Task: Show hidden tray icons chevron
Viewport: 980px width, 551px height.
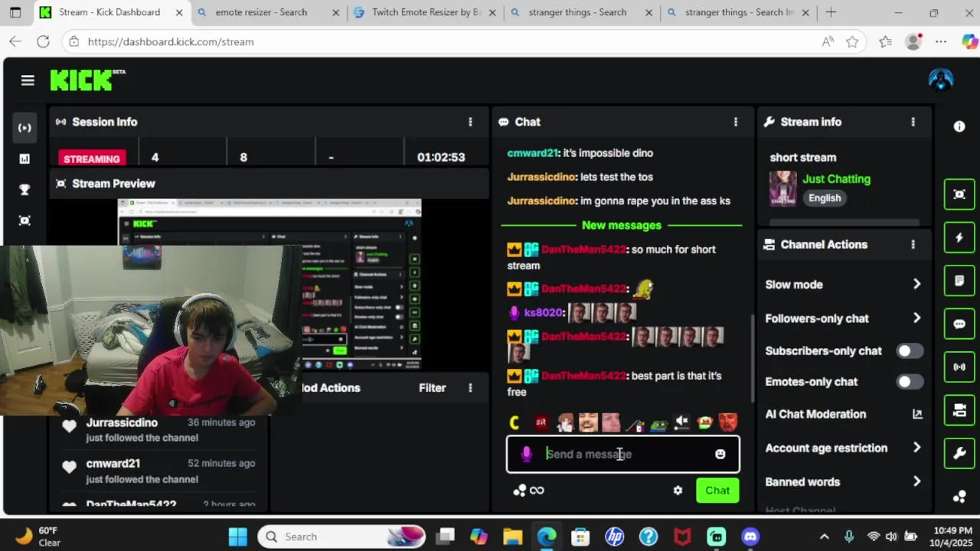Action: coord(824,536)
